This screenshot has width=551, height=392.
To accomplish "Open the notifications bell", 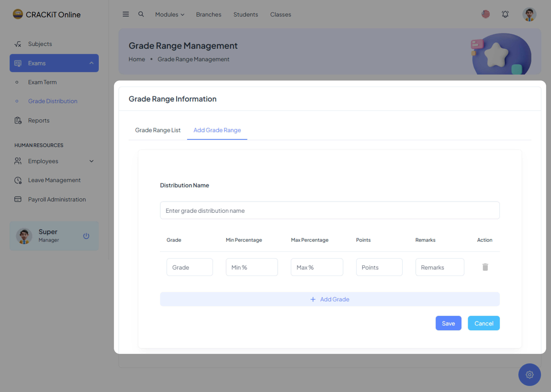I will tap(505, 14).
